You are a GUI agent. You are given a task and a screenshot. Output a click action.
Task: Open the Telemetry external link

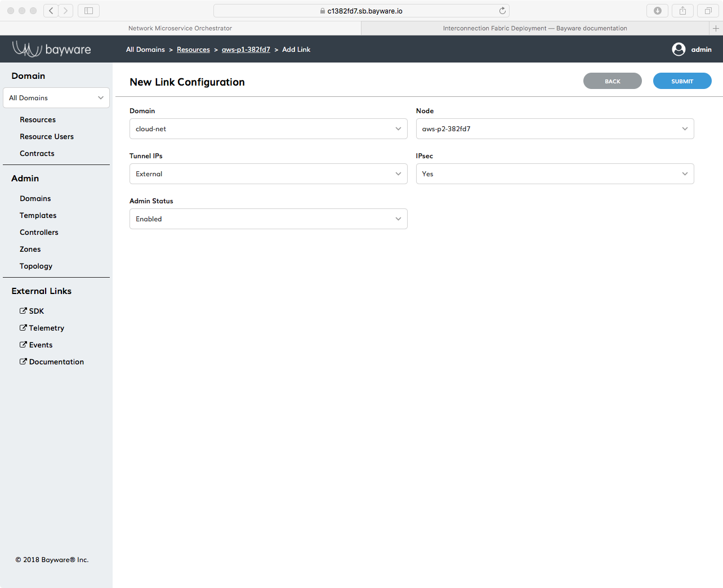pos(47,328)
